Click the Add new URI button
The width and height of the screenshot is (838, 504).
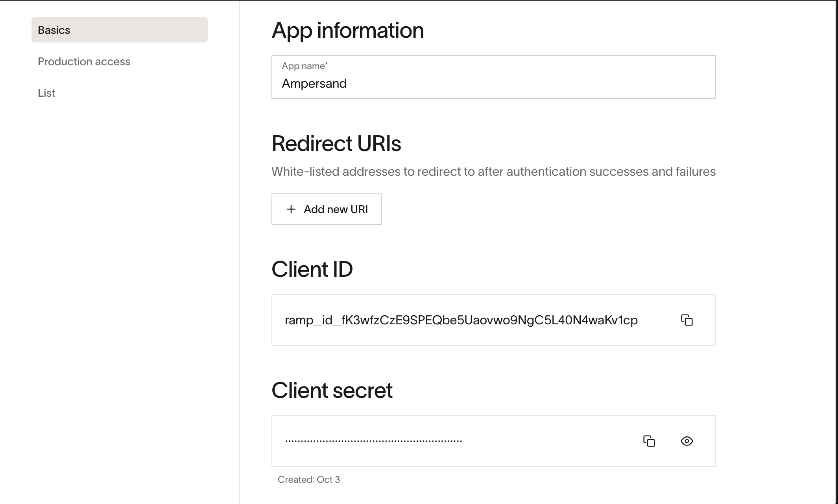tap(326, 209)
